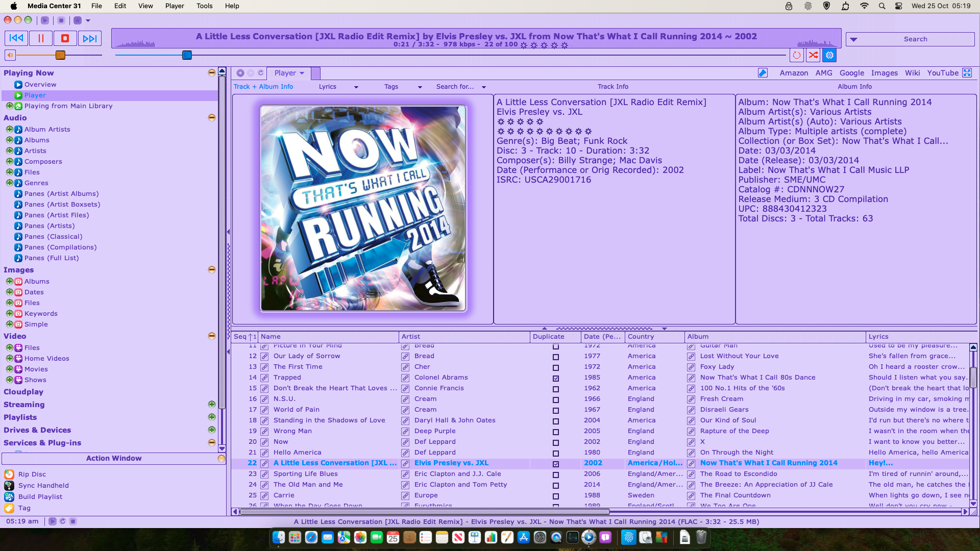This screenshot has height=551, width=980.
Task: Click the previous track button
Action: [16, 38]
